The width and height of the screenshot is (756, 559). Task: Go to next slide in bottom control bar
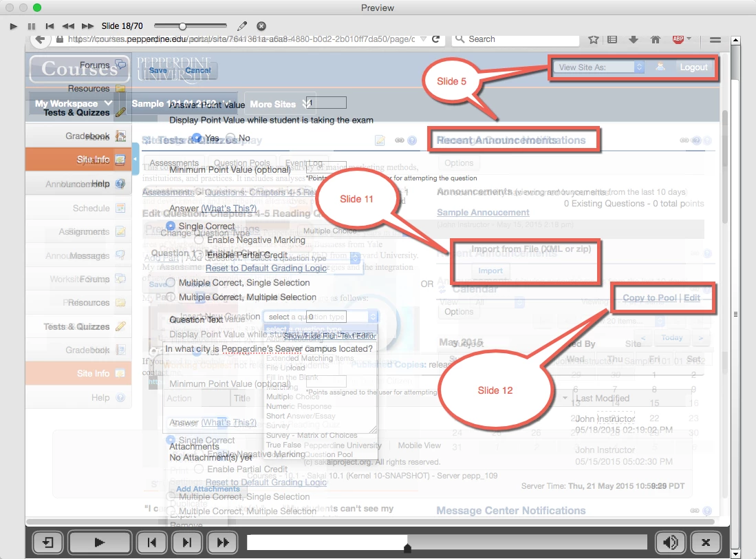click(x=186, y=542)
